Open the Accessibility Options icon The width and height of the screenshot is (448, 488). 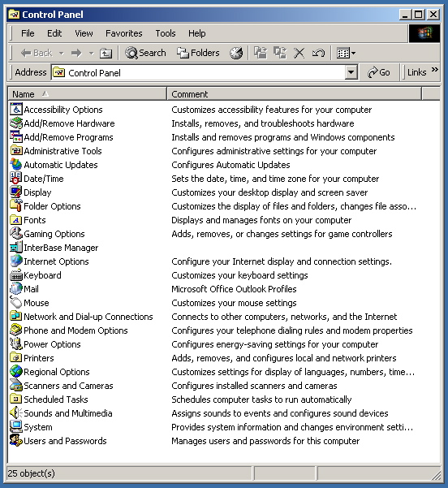[x=16, y=110]
